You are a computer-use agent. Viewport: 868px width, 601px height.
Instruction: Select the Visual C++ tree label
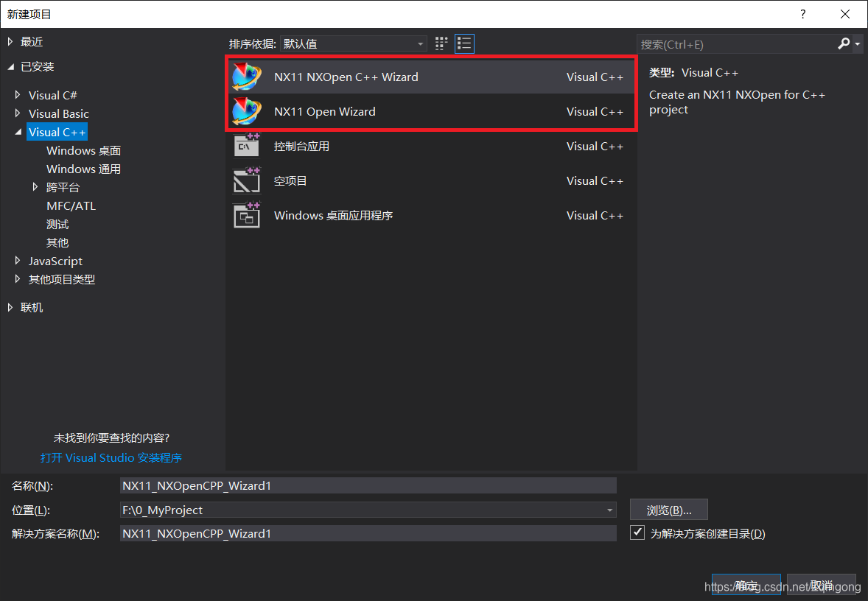pyautogui.click(x=57, y=133)
